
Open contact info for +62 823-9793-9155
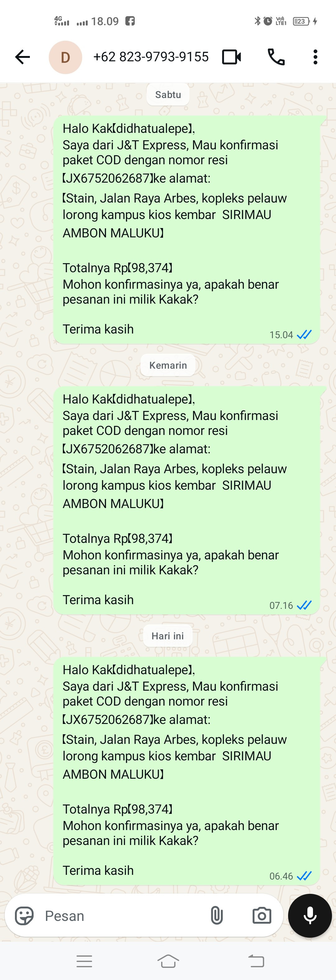tap(151, 57)
